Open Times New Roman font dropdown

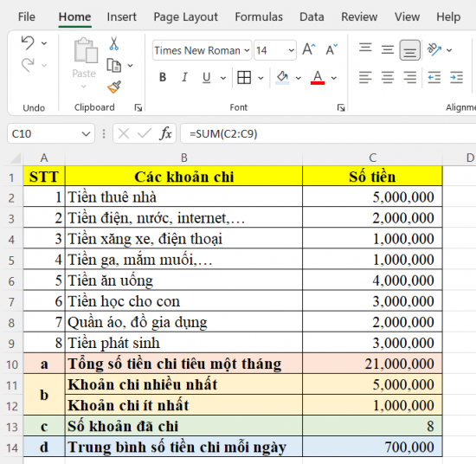[248, 50]
